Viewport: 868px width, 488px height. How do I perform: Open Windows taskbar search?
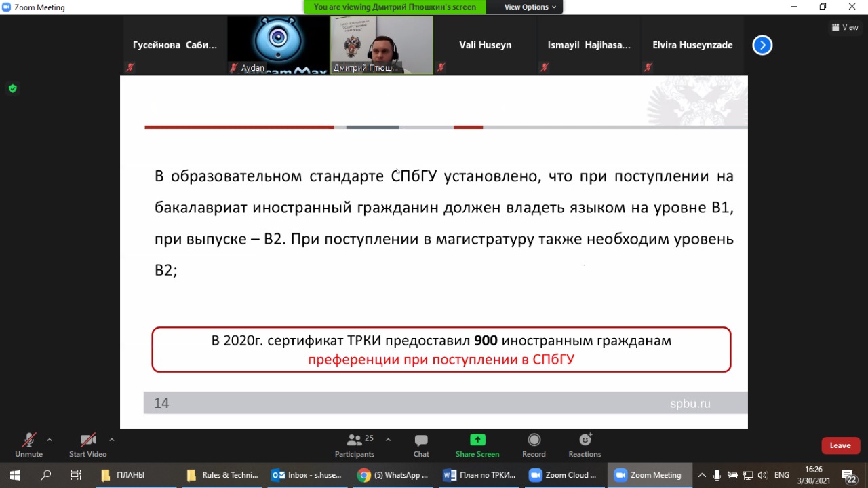pyautogui.click(x=45, y=475)
